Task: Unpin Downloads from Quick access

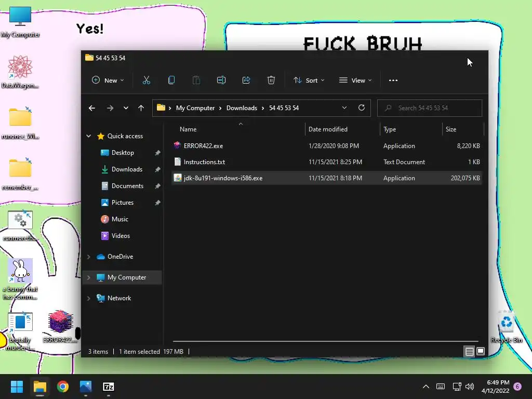Action: coord(157,170)
